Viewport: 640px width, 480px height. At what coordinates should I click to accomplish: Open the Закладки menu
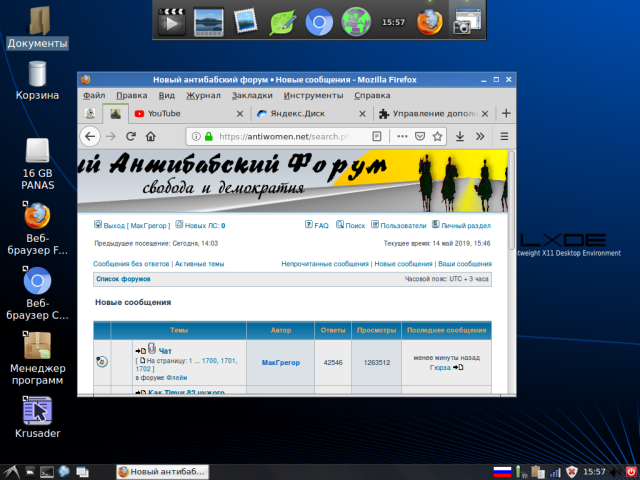(x=252, y=96)
